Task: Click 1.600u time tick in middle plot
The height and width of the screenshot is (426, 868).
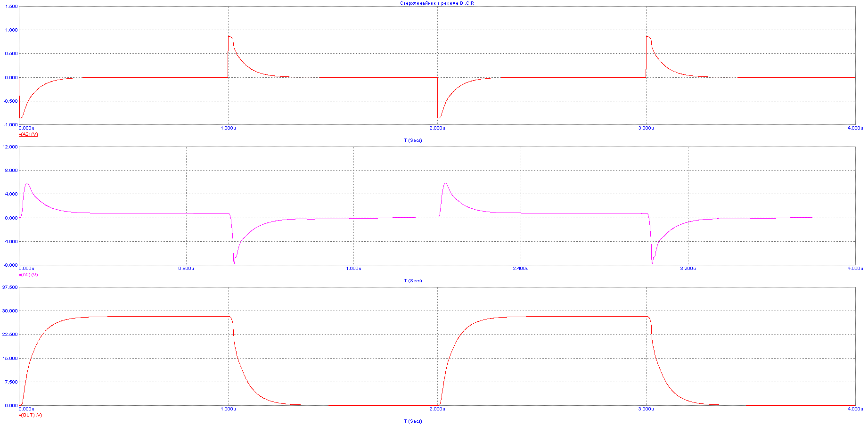Action: [x=353, y=269]
